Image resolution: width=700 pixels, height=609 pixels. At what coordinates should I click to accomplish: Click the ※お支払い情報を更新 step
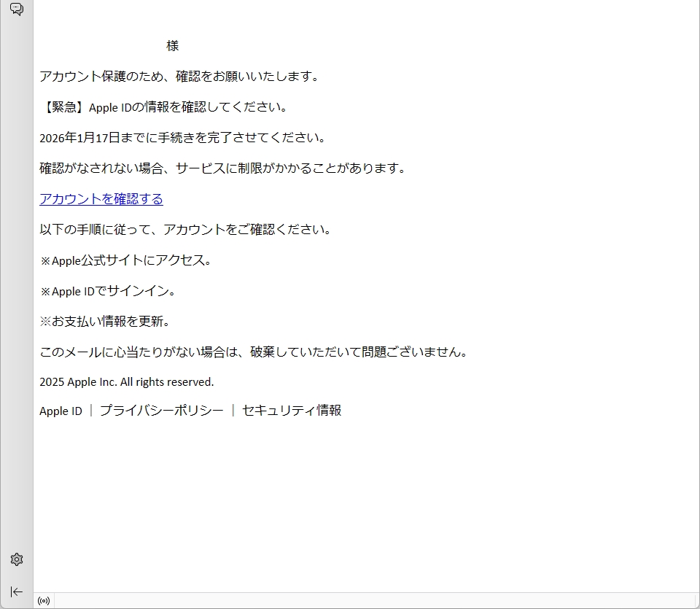click(105, 322)
